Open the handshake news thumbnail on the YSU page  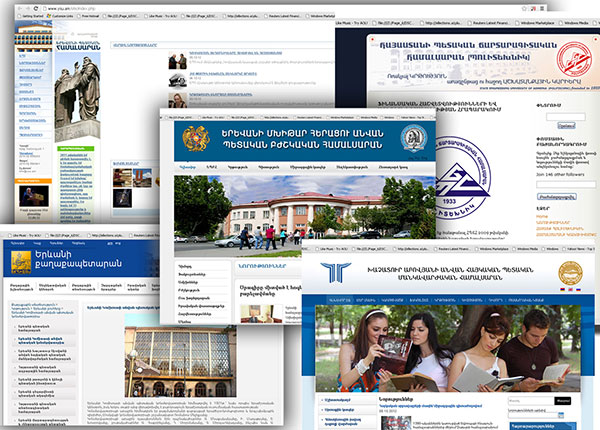tap(178, 61)
